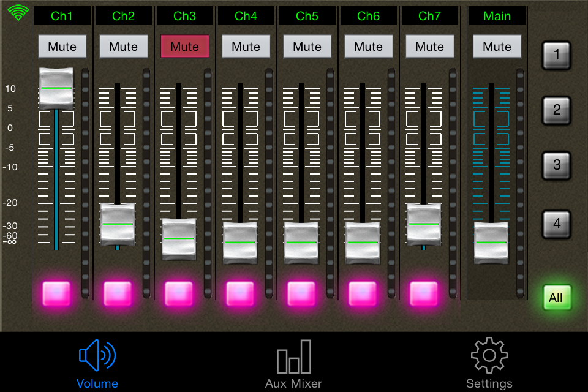The height and width of the screenshot is (392, 588).
Task: Click the Ch7 fader knob
Action: (424, 224)
